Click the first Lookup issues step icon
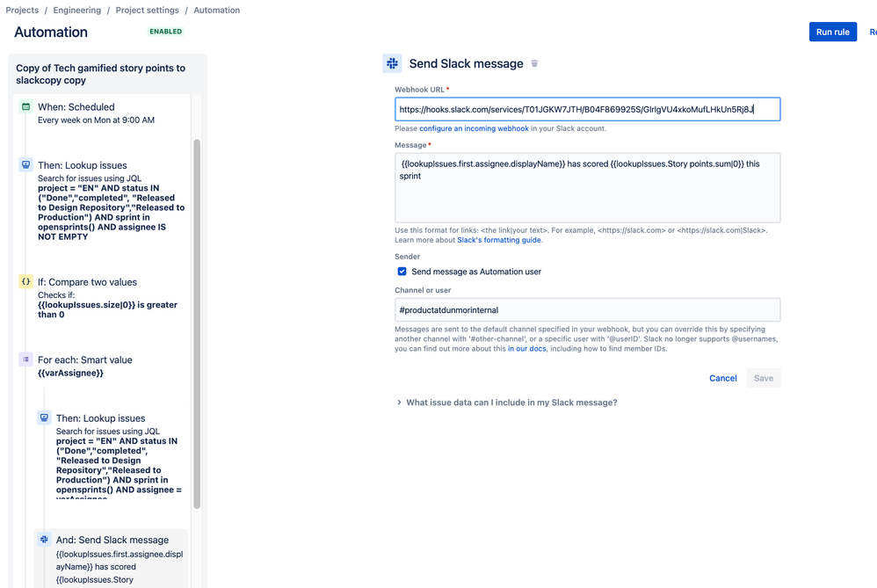 point(25,164)
